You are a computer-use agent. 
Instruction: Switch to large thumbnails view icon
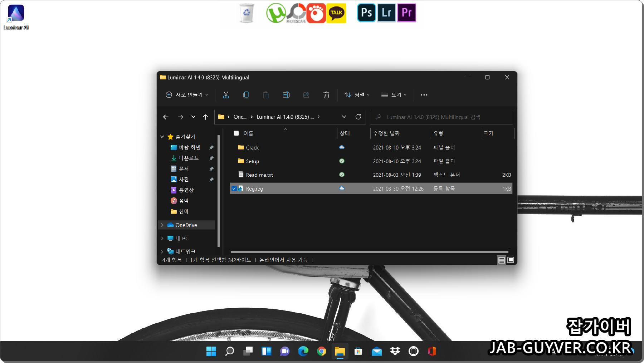(511, 260)
